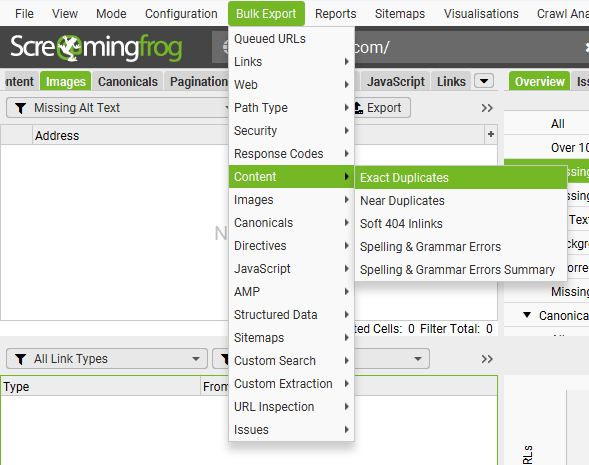Click the Export button

coord(382,108)
